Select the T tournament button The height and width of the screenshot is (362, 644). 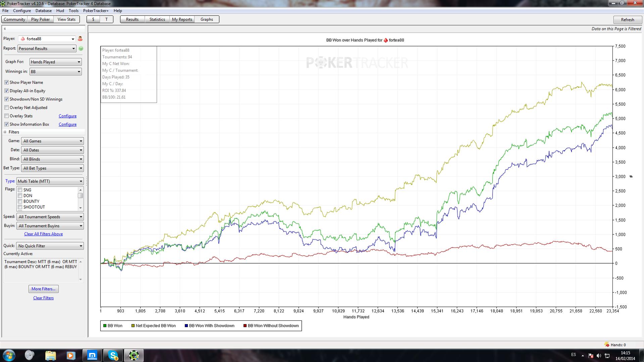coord(106,19)
